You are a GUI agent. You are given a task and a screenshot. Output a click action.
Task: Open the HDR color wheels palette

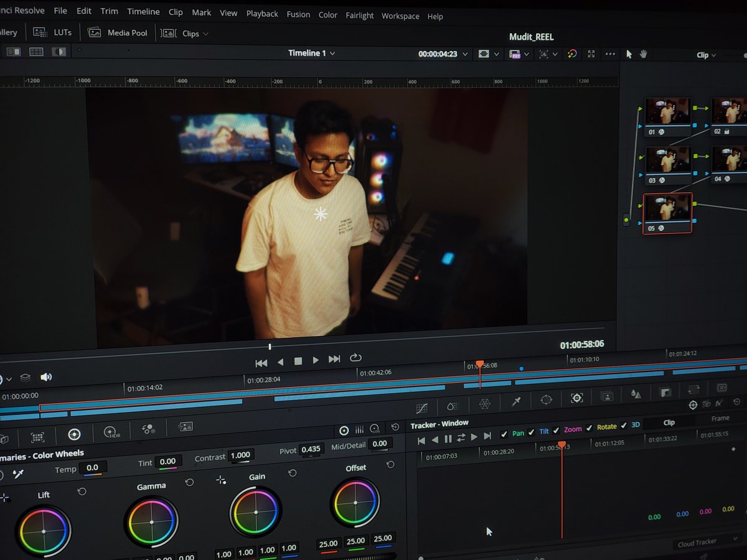111,432
